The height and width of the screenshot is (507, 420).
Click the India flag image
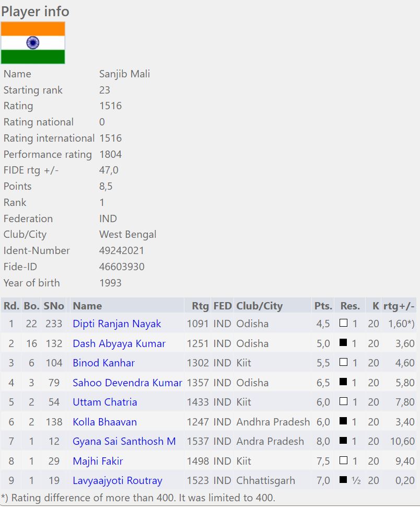(x=33, y=43)
